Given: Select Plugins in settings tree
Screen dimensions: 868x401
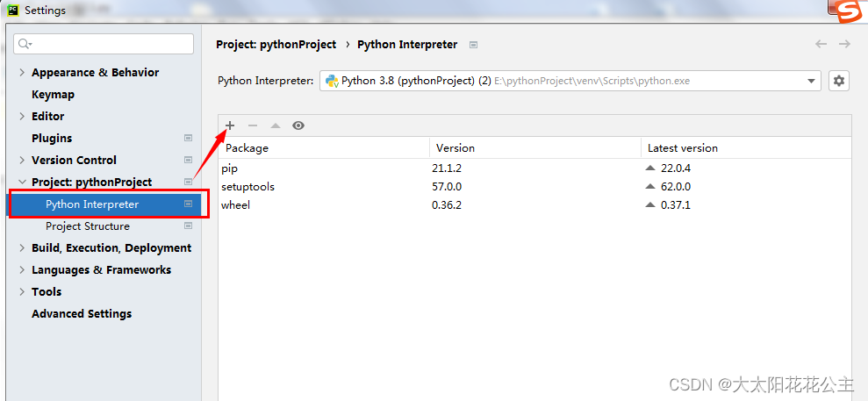Looking at the screenshot, I should [52, 139].
